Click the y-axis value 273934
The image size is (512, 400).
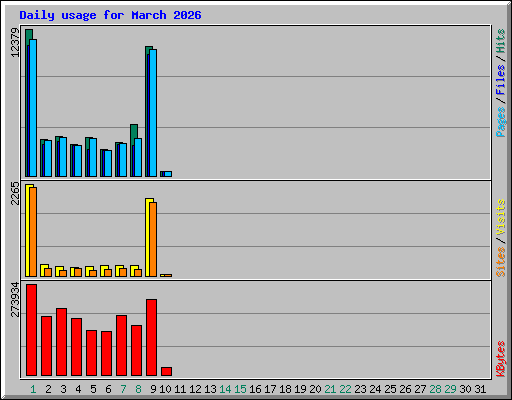click(15, 299)
